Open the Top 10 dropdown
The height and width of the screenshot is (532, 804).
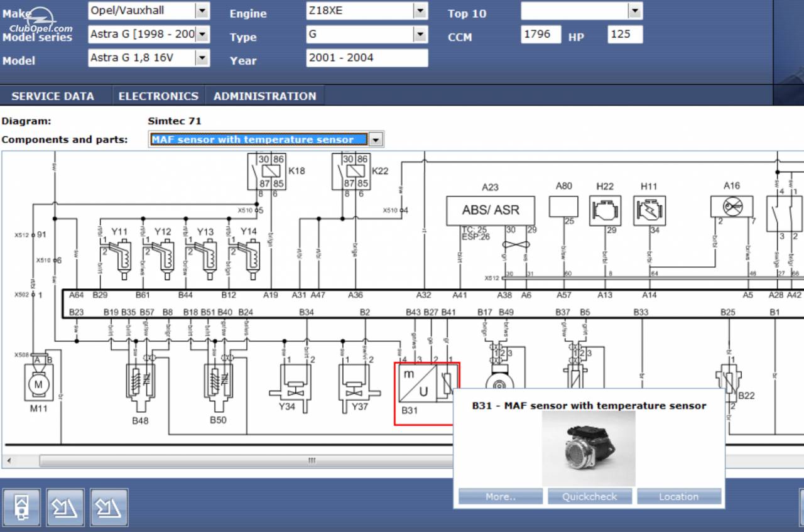pyautogui.click(x=635, y=11)
